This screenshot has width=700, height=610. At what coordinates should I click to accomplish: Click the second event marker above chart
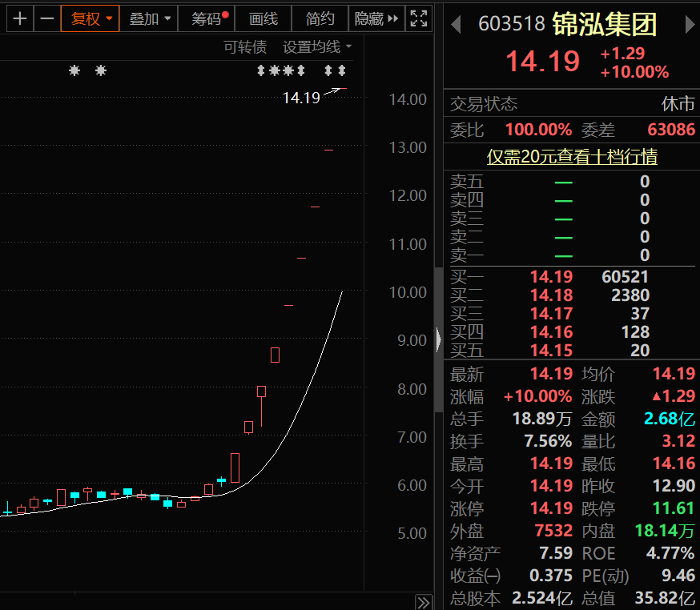click(101, 70)
